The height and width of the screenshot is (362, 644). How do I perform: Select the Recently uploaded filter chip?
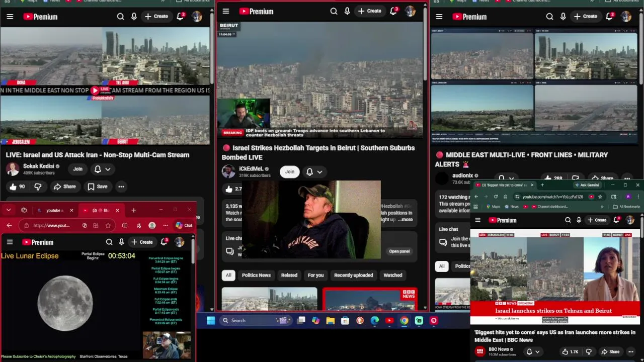pos(354,275)
